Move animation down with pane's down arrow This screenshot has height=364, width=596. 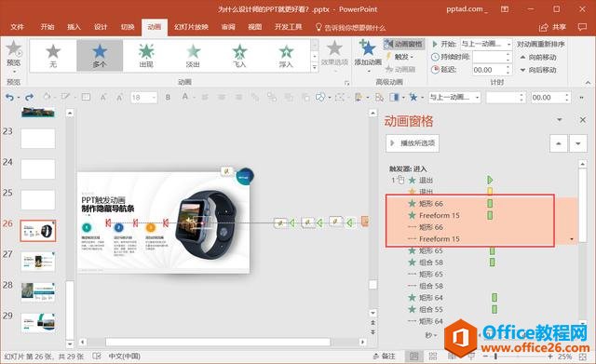577,143
